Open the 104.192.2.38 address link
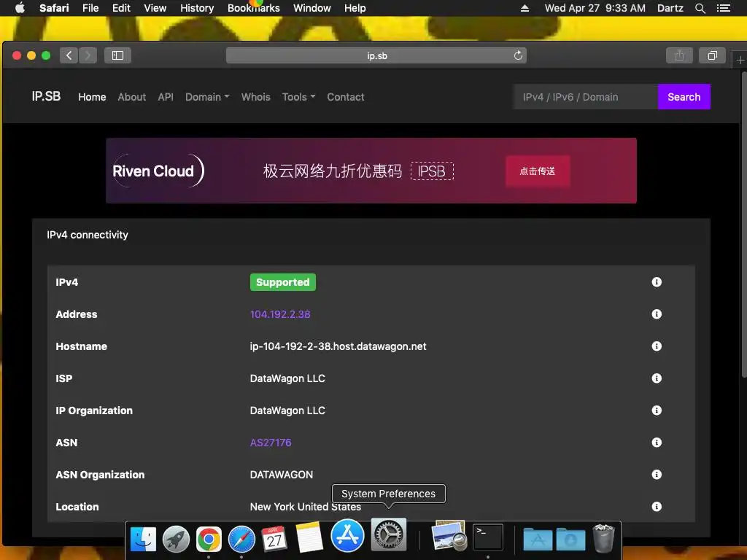 pyautogui.click(x=280, y=314)
